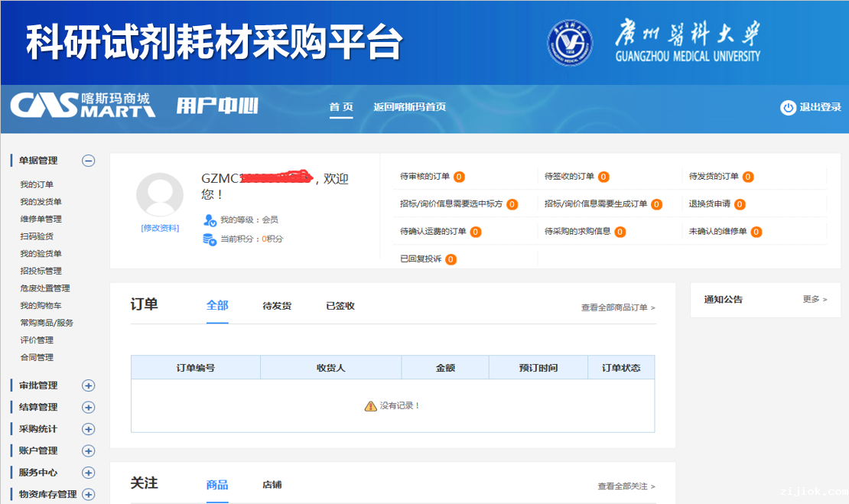Click orange badge beside 待审核的订单
This screenshot has width=849, height=504.
(x=459, y=177)
